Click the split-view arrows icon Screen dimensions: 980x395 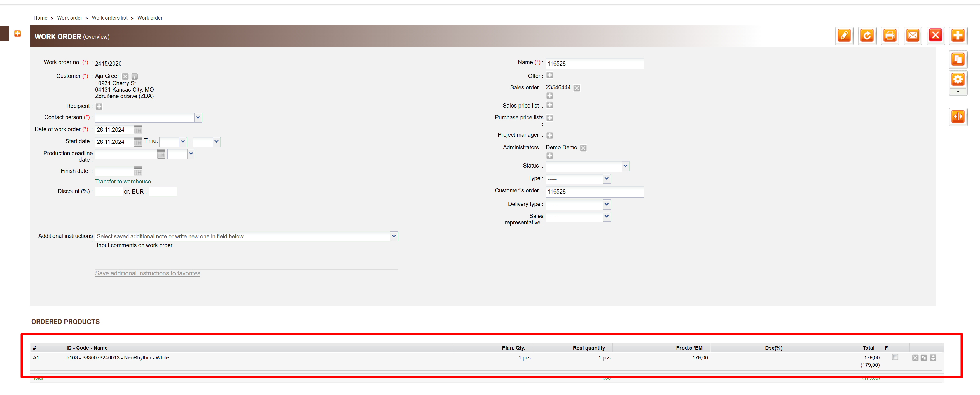pos(958,117)
